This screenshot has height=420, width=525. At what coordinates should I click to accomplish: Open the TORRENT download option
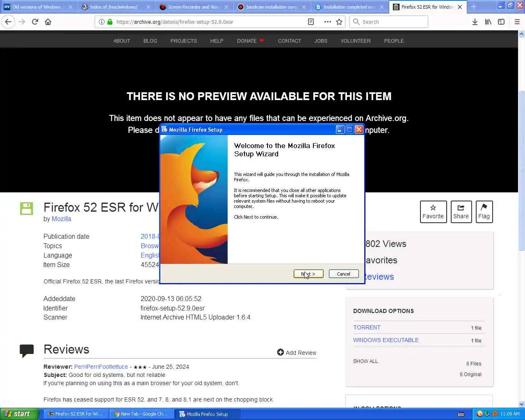coord(367,327)
